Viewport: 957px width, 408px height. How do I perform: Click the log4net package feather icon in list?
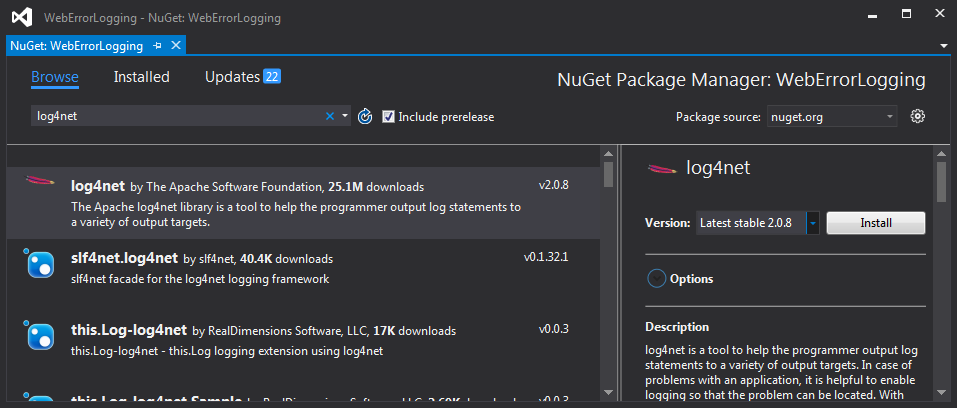click(x=40, y=180)
